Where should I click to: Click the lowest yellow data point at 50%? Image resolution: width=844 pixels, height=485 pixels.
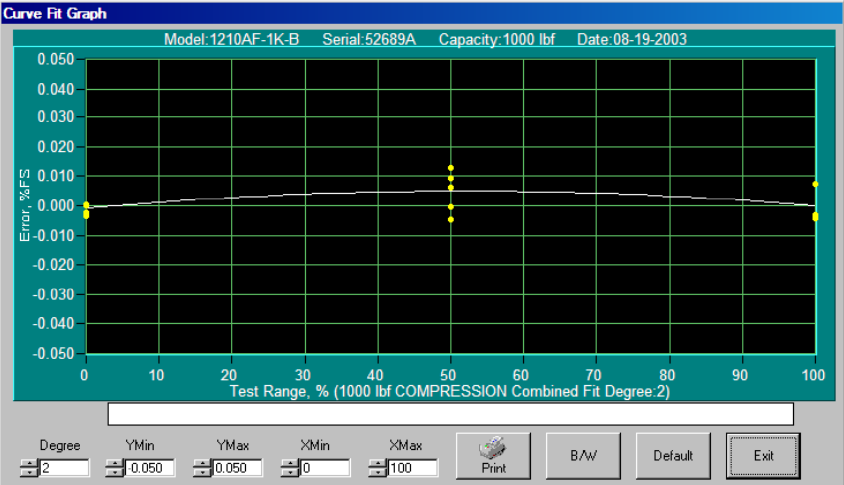click(x=451, y=219)
